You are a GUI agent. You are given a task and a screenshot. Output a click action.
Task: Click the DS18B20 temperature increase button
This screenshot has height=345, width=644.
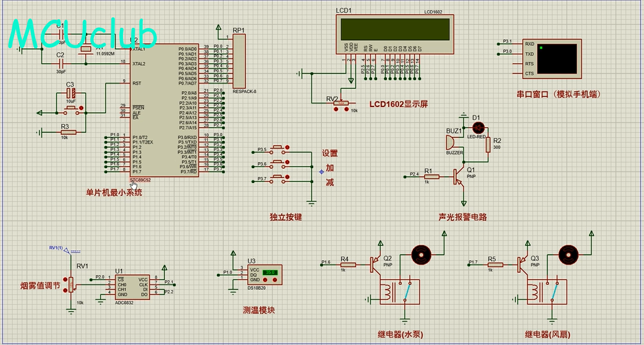coord(275,280)
